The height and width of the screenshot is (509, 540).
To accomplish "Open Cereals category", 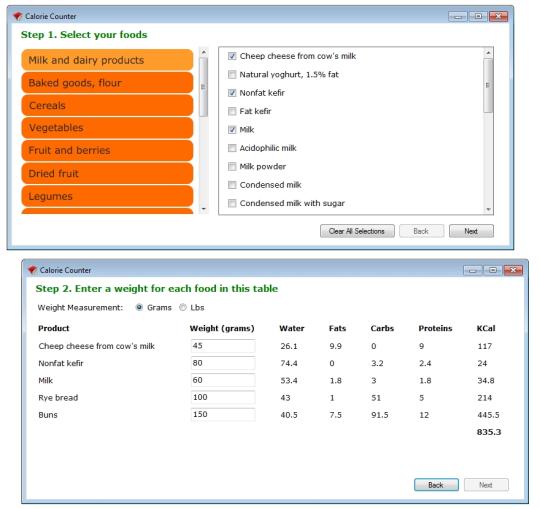I will [x=107, y=105].
